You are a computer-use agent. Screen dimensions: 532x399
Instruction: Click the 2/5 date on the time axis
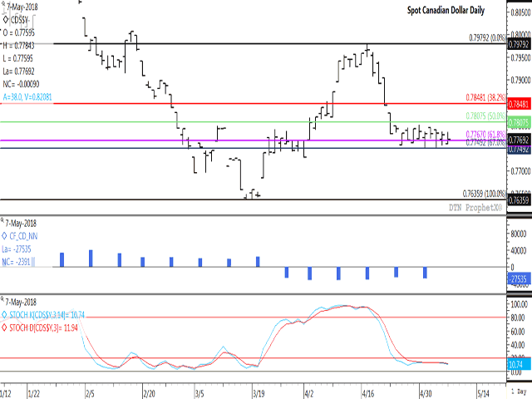pyautogui.click(x=90, y=393)
